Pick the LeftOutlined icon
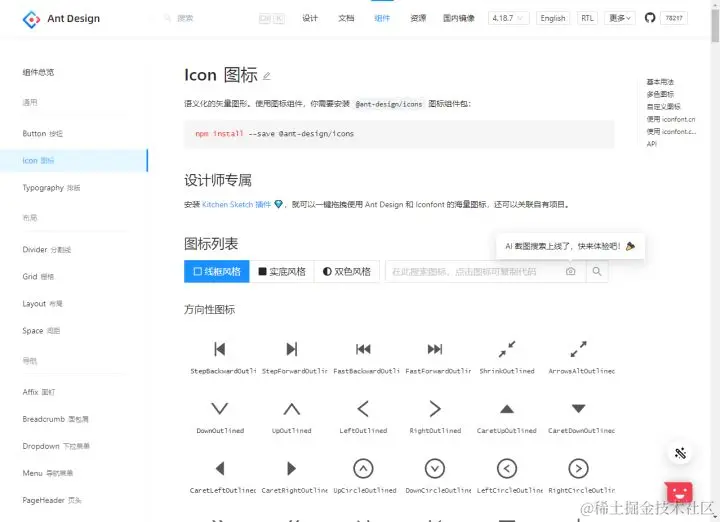This screenshot has width=720, height=522. (363, 409)
